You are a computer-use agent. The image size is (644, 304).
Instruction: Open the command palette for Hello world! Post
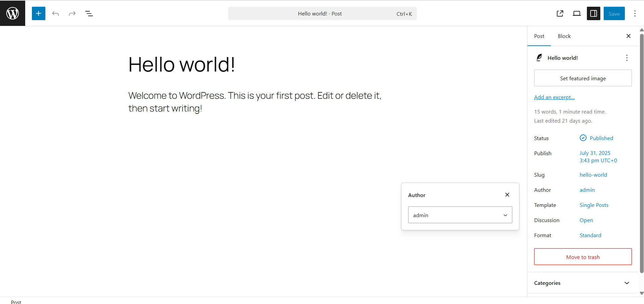point(323,13)
